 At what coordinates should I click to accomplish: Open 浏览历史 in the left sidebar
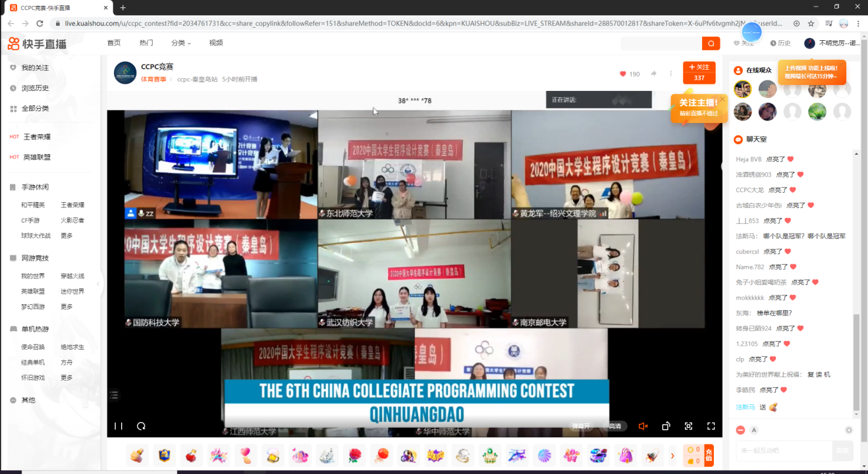pyautogui.click(x=35, y=88)
